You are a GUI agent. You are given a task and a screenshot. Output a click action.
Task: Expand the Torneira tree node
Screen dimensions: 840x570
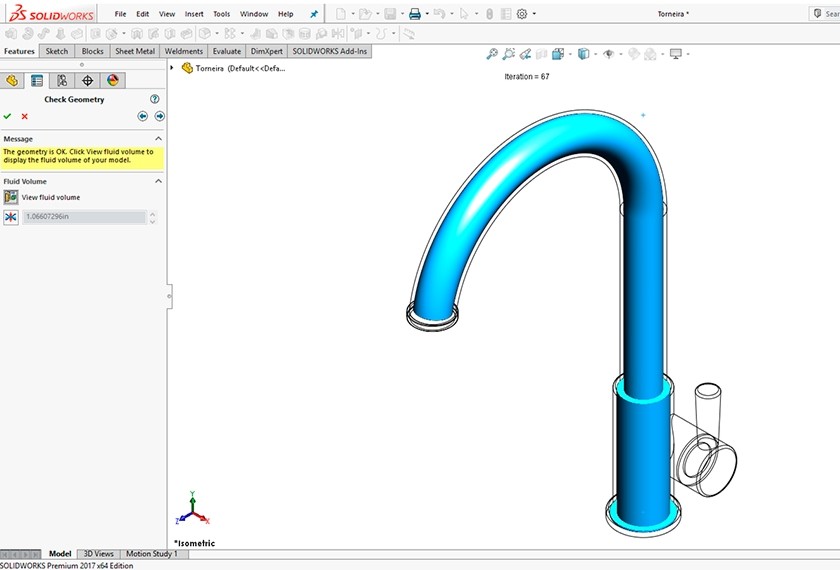[173, 68]
